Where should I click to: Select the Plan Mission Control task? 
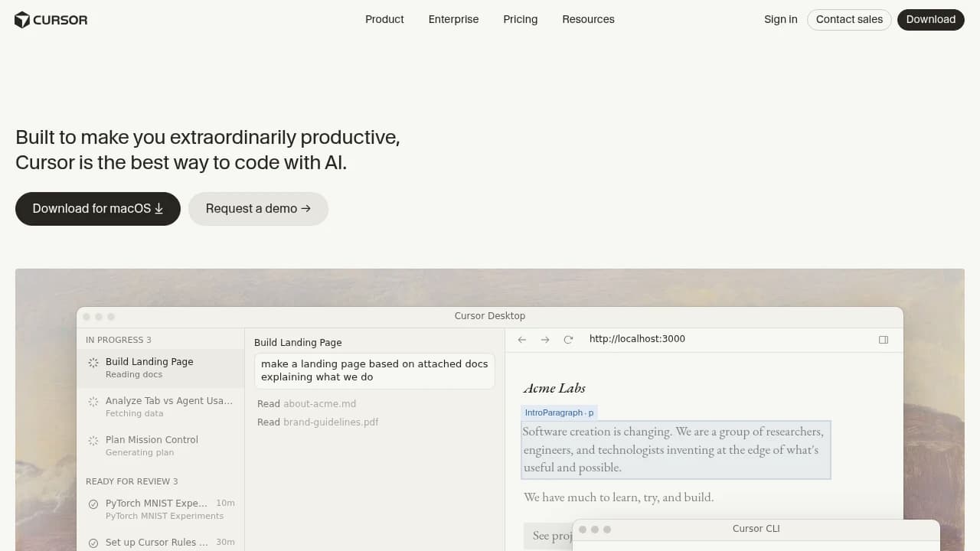pos(161,446)
